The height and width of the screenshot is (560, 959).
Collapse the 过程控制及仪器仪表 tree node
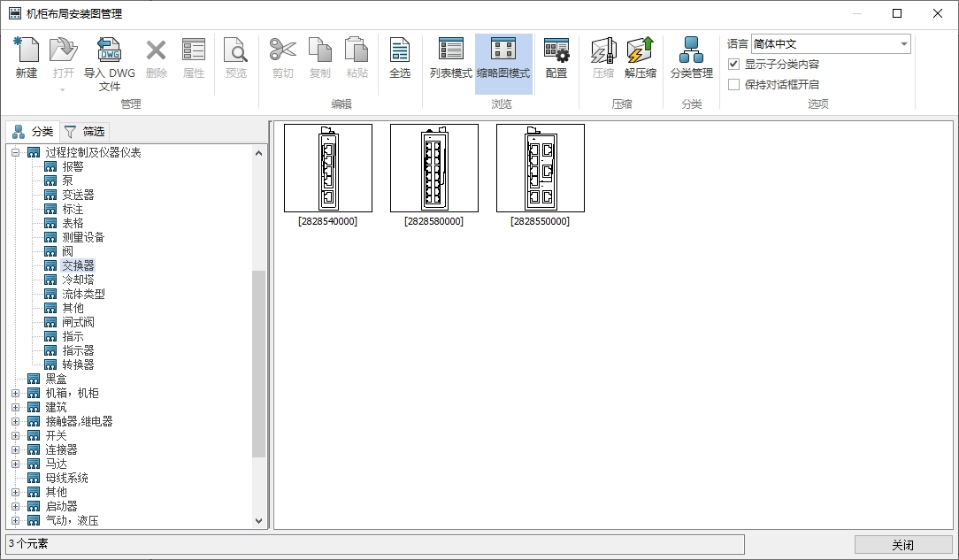click(x=15, y=153)
